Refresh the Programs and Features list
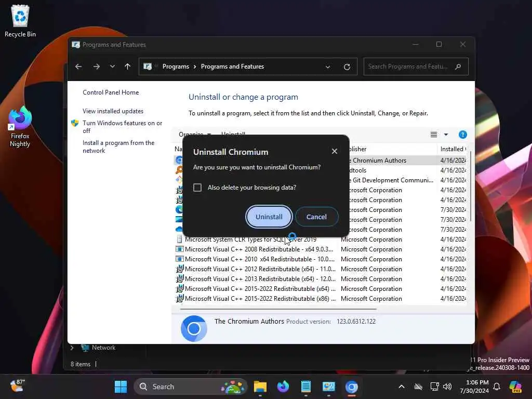Viewport: 532px width, 399px height. (x=347, y=67)
